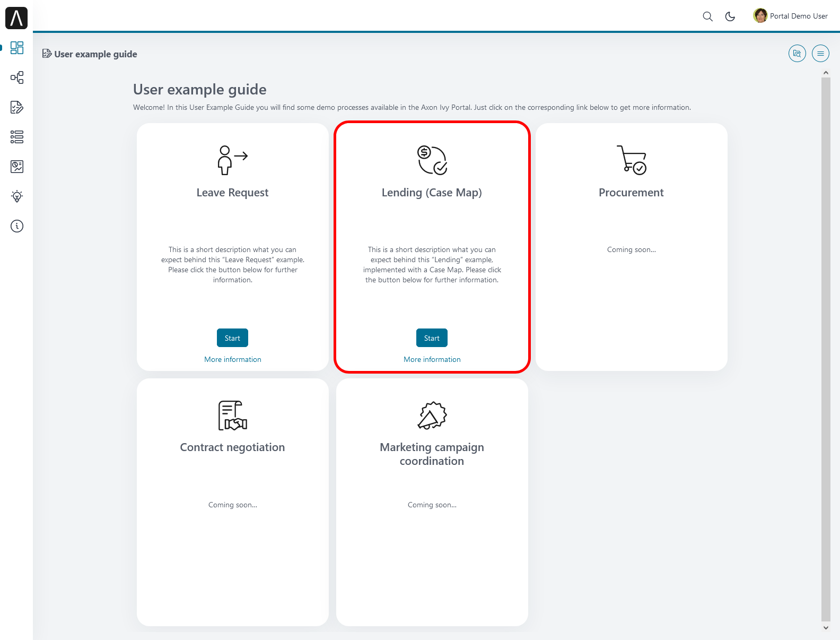The image size is (840, 640).
Task: Click the scrollbar down arrow
Action: (x=826, y=627)
